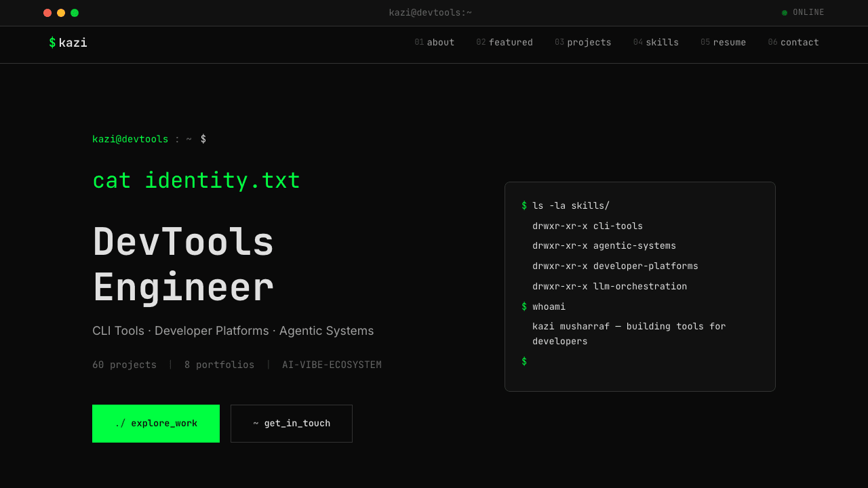Viewport: 868px width, 488px height.
Task: Navigate to the 02 featured section
Action: pyautogui.click(x=505, y=42)
